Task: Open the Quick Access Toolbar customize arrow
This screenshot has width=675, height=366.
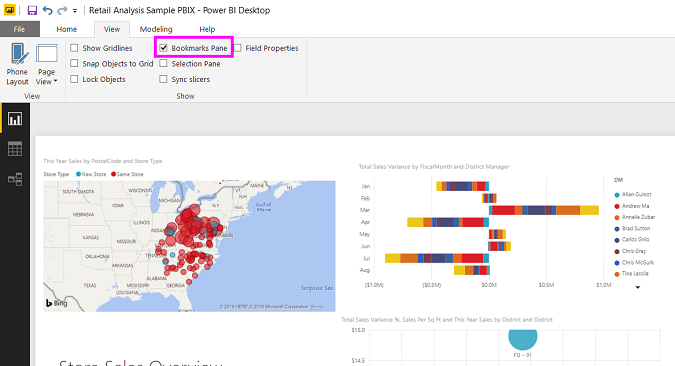Action: tap(75, 11)
